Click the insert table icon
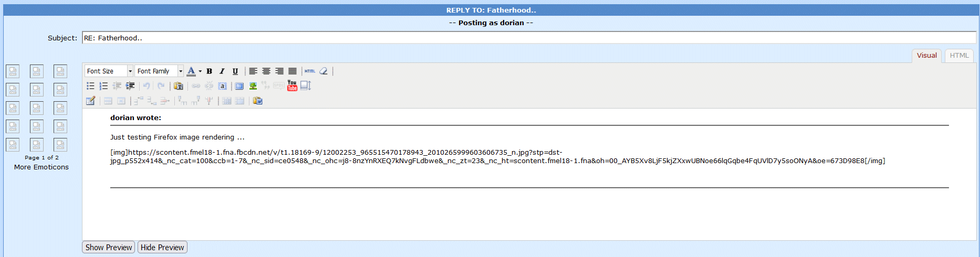The image size is (980, 257). coord(90,101)
